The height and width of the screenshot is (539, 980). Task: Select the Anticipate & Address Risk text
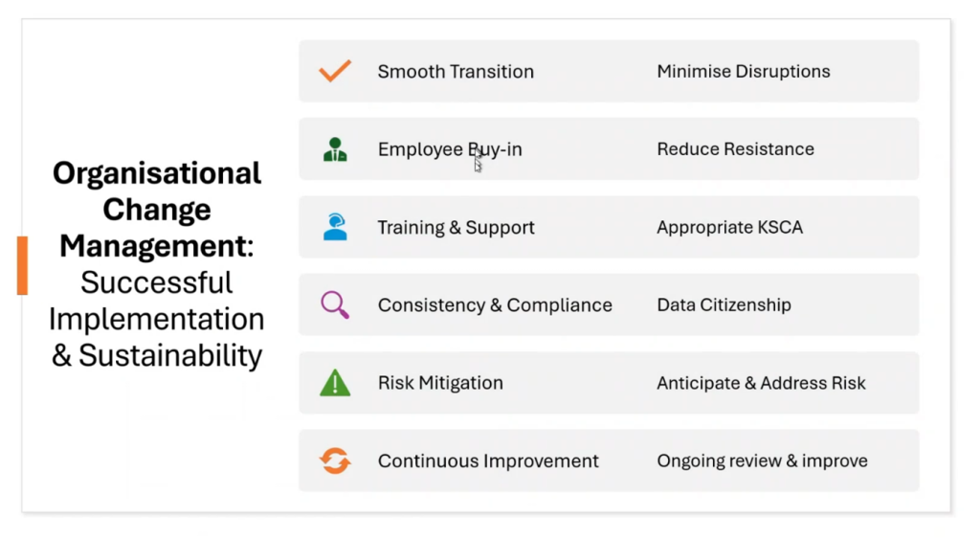click(761, 383)
